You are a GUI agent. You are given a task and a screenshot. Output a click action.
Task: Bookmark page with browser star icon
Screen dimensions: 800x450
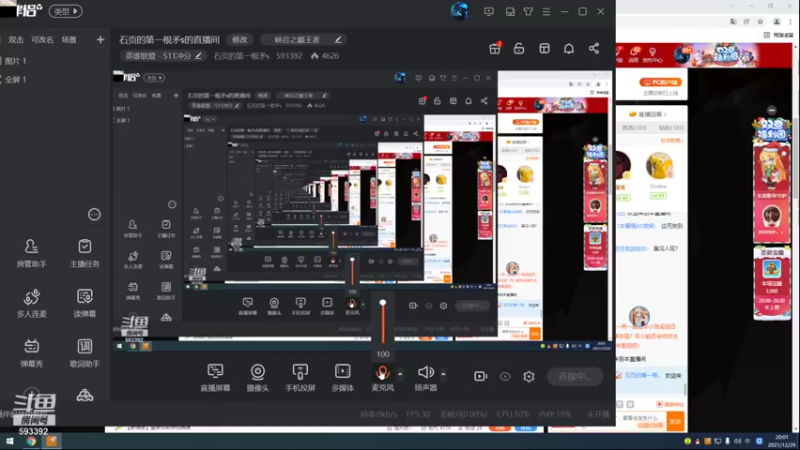click(x=760, y=21)
